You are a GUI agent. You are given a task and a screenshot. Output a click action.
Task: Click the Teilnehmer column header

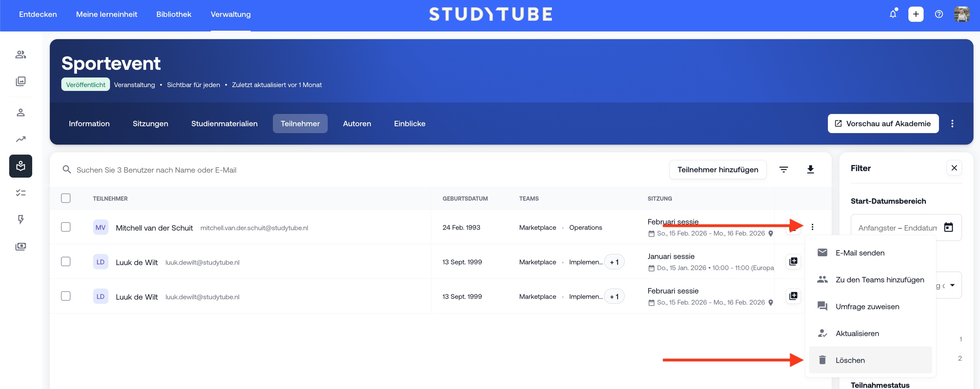[110, 199]
